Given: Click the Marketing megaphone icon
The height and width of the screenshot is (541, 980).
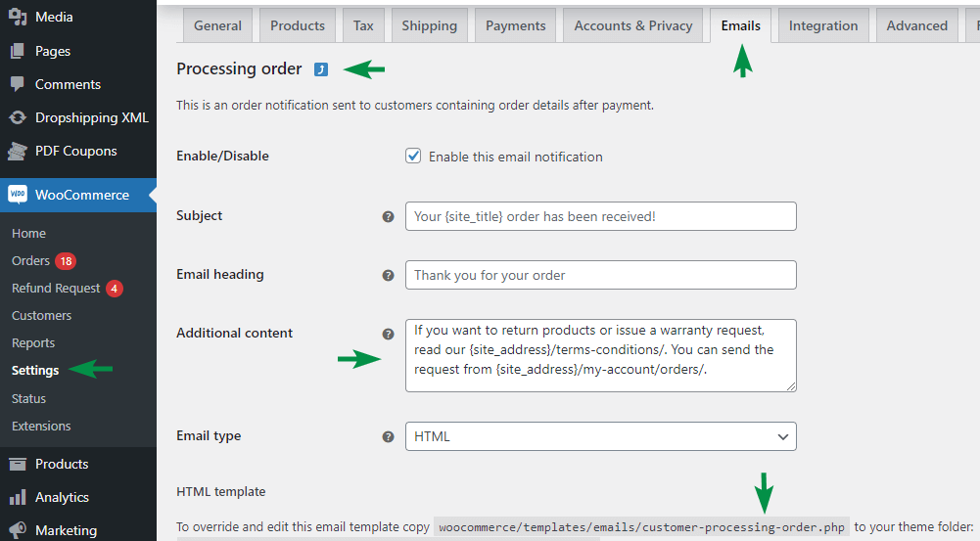Looking at the screenshot, I should click(x=18, y=530).
